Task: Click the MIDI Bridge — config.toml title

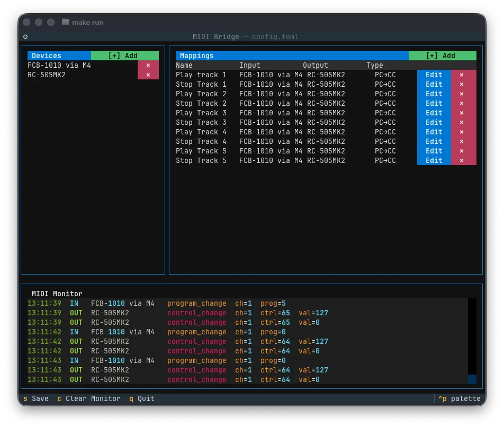Action: [245, 37]
